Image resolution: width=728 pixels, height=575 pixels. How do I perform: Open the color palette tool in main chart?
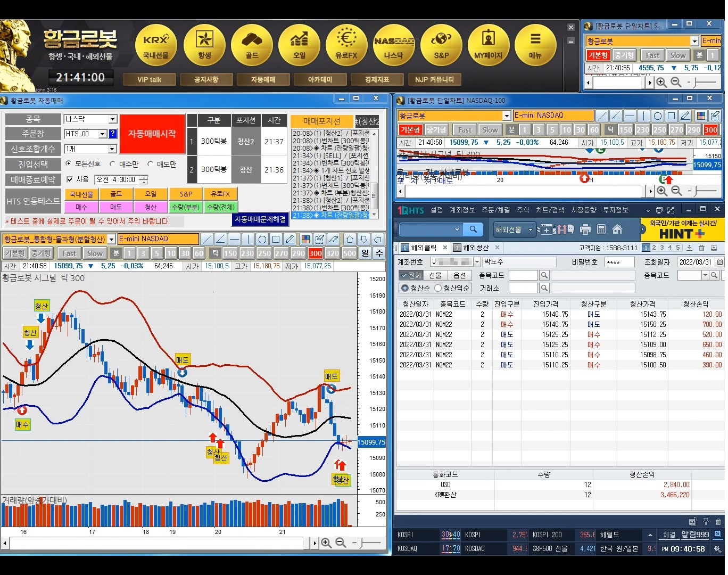click(305, 239)
